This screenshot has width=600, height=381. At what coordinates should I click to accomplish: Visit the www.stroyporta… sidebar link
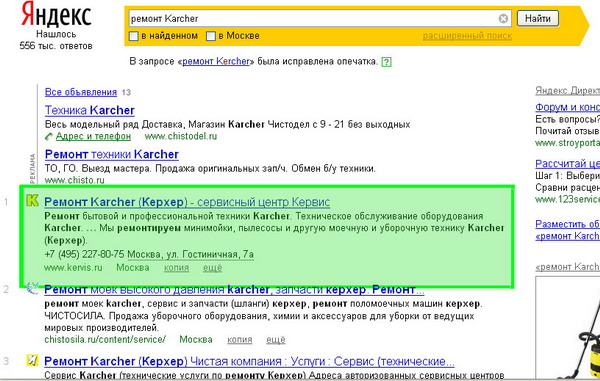point(567,143)
